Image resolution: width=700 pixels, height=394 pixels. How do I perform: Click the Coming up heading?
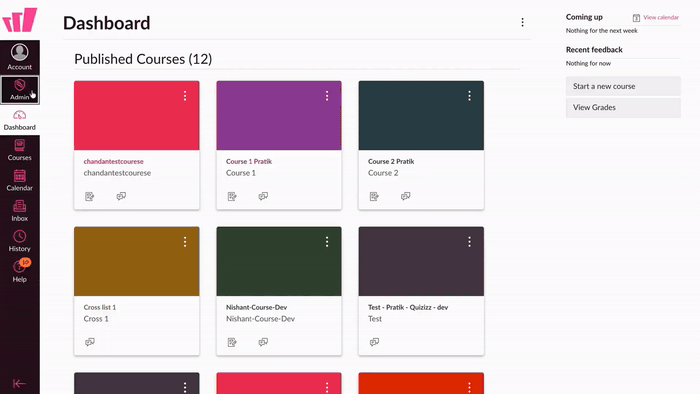[x=584, y=17]
